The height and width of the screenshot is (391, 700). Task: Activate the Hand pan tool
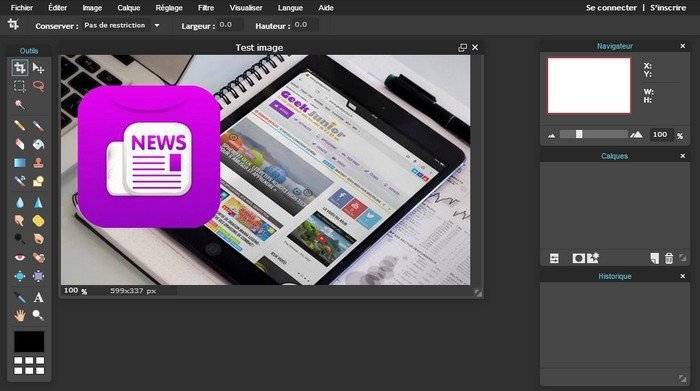(x=20, y=316)
